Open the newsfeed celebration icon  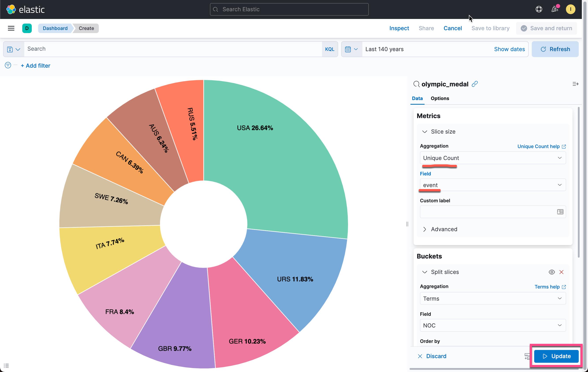click(x=555, y=9)
